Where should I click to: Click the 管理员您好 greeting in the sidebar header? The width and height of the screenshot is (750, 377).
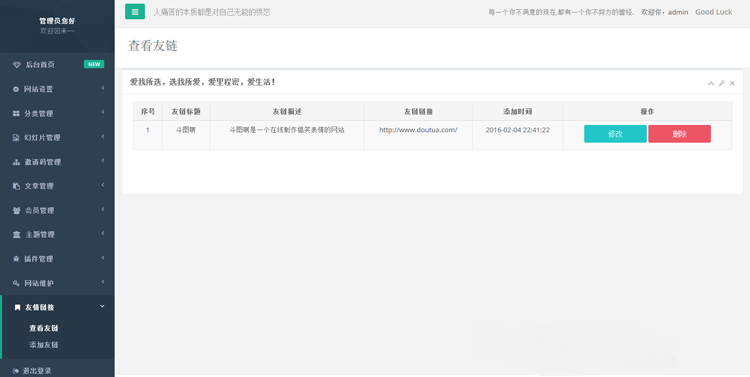coord(57,21)
